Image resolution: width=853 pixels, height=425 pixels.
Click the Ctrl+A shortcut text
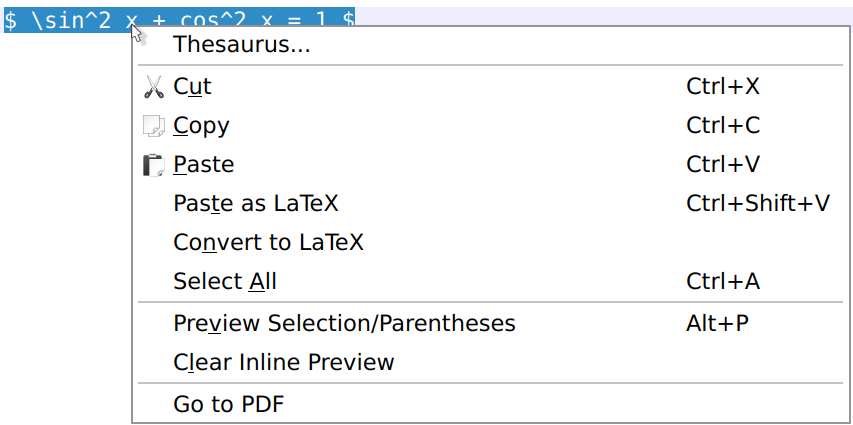[722, 281]
